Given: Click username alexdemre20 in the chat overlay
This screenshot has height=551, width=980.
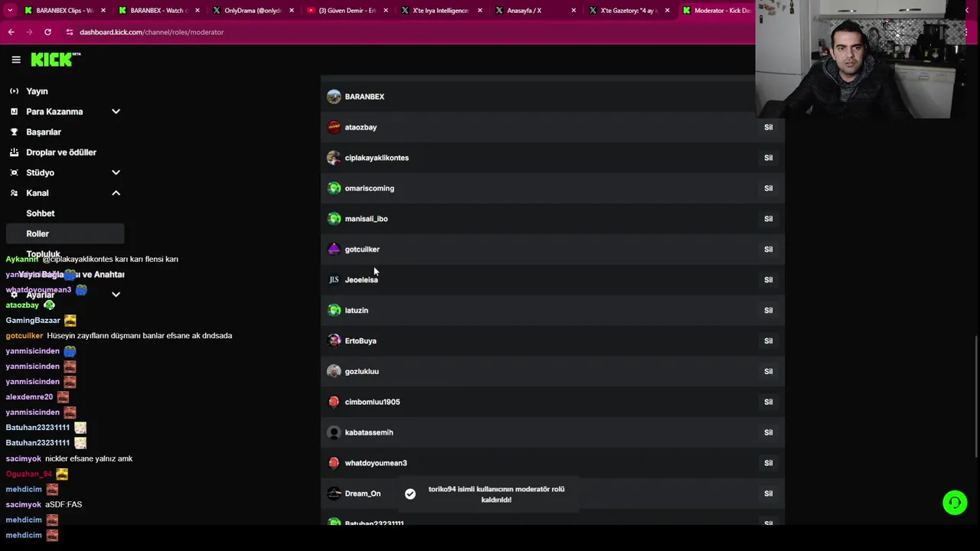Looking at the screenshot, I should 29,397.
